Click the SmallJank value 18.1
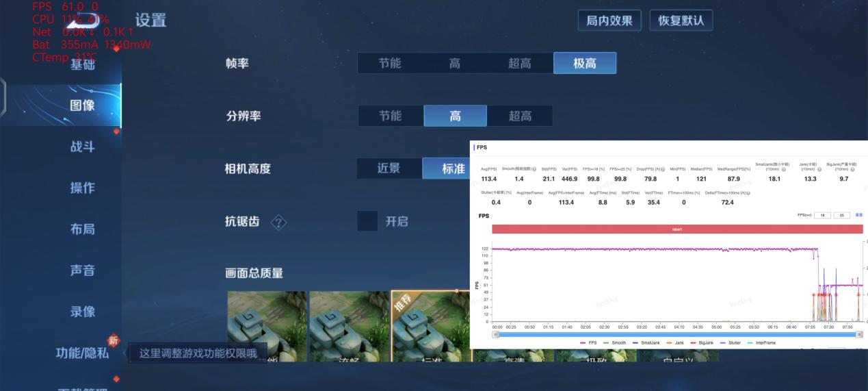 pyautogui.click(x=774, y=179)
